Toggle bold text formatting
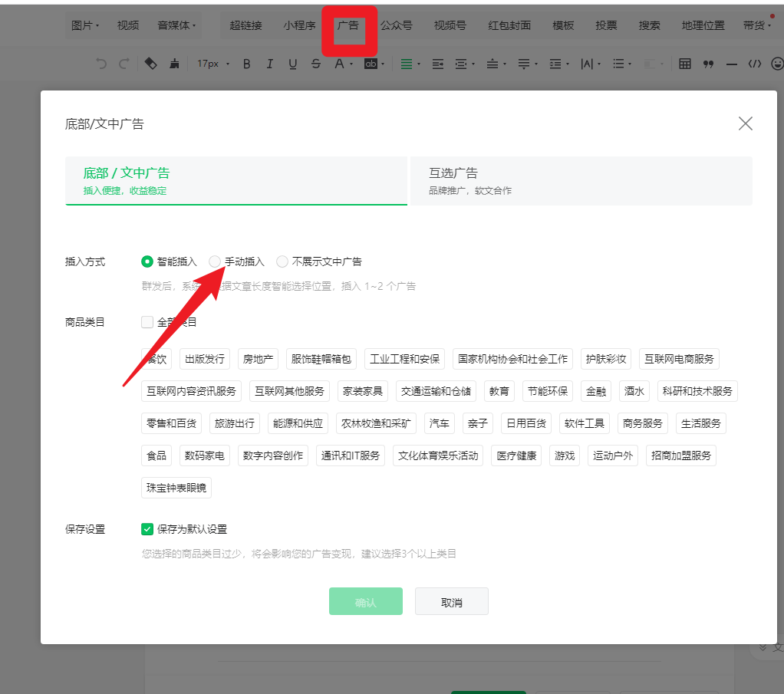Screen dimensions: 784x694 pyautogui.click(x=246, y=64)
